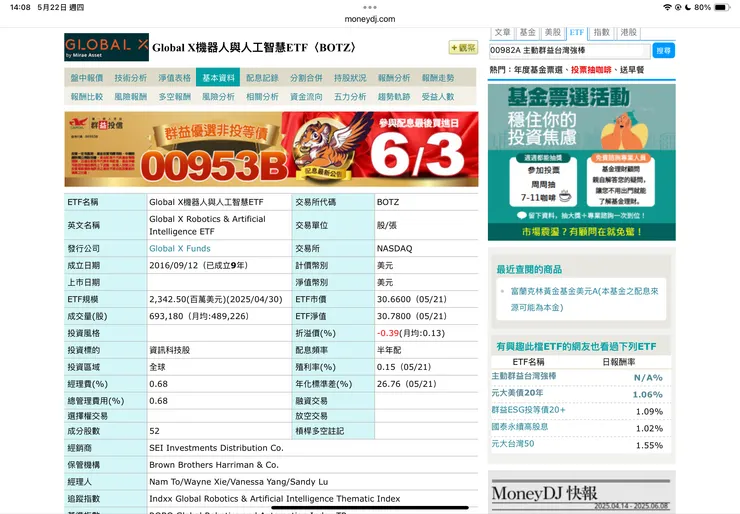Click the +觀察 watchlist button

tap(463, 48)
